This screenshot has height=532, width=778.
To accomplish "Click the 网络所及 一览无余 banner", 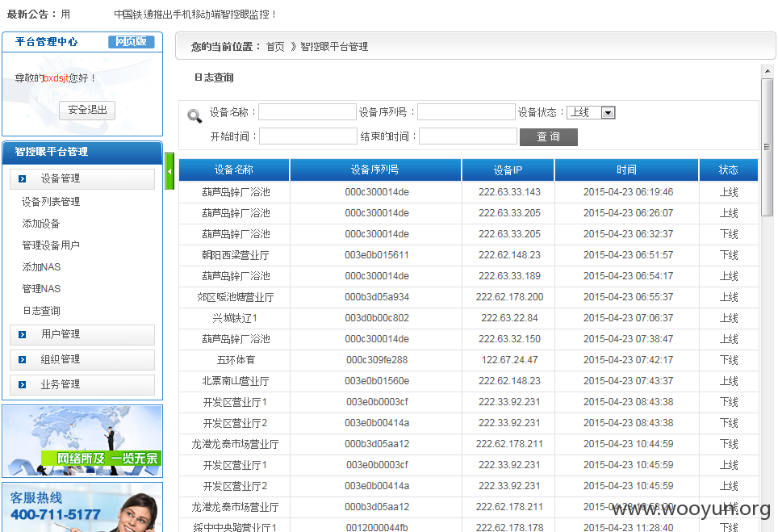I will 82,442.
